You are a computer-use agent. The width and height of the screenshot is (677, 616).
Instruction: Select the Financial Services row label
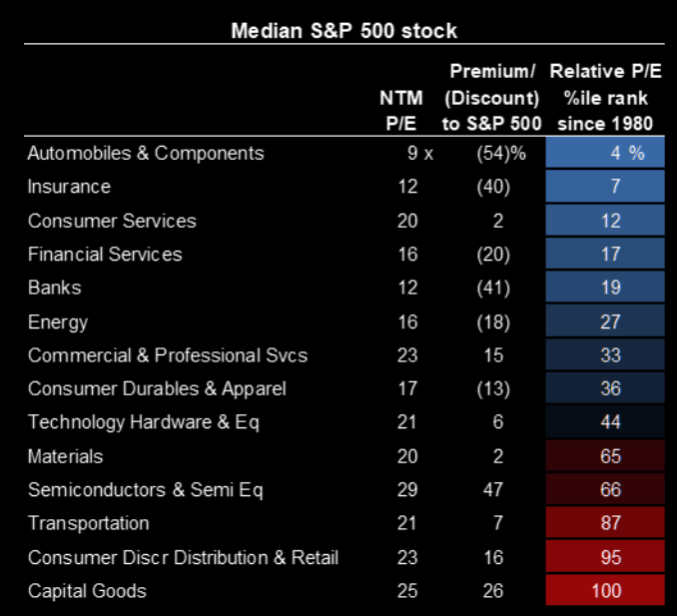click(105, 255)
